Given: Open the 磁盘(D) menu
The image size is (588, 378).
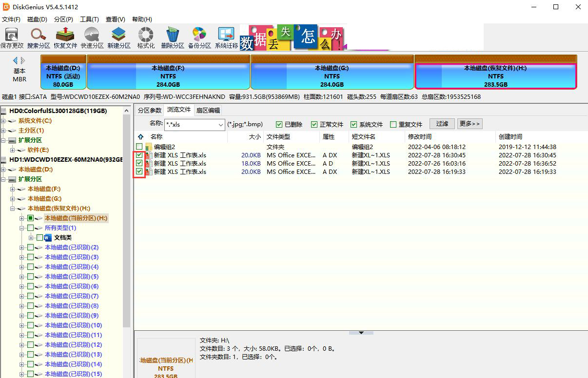Looking at the screenshot, I should click(37, 19).
